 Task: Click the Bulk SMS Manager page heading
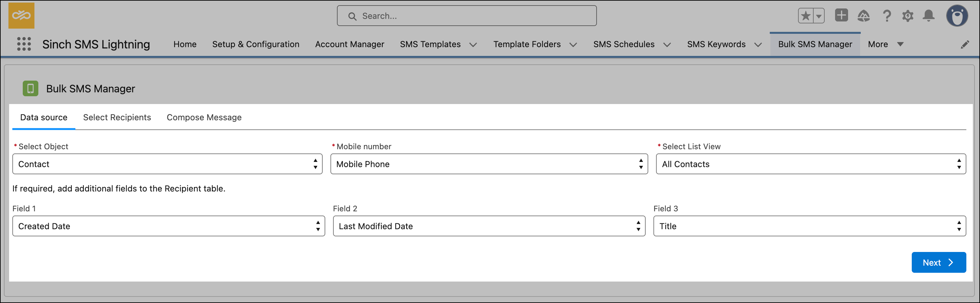tap(91, 89)
